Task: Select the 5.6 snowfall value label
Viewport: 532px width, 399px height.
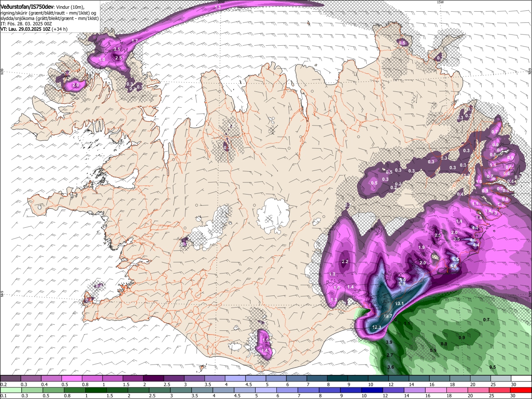Action: tap(453, 266)
